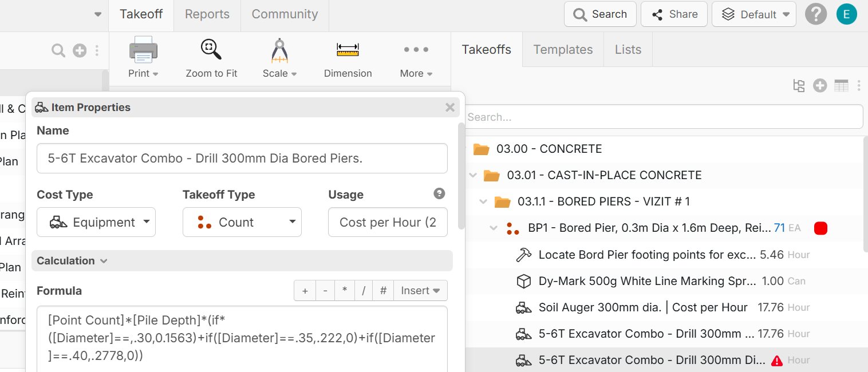Viewport: 868px width, 372px height.
Task: Click the tree structure icon in Takeoffs
Action: pos(799,86)
